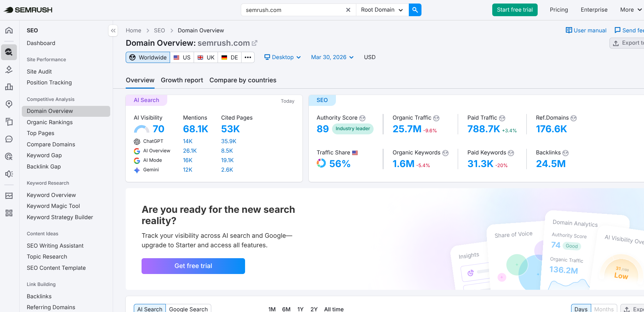Screen dimensions: 644x312
Task: Click the Organic Traffic 25.7M value
Action: (407, 129)
